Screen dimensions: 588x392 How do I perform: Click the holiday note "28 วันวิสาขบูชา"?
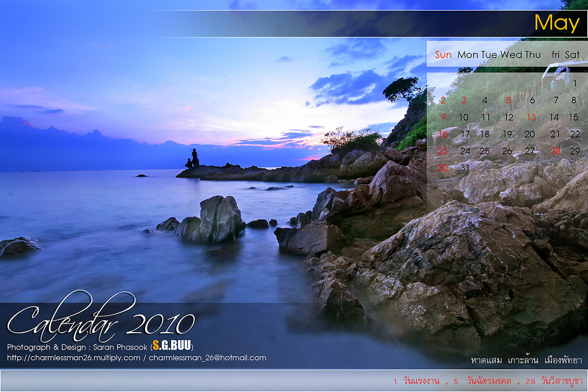(x=554, y=381)
